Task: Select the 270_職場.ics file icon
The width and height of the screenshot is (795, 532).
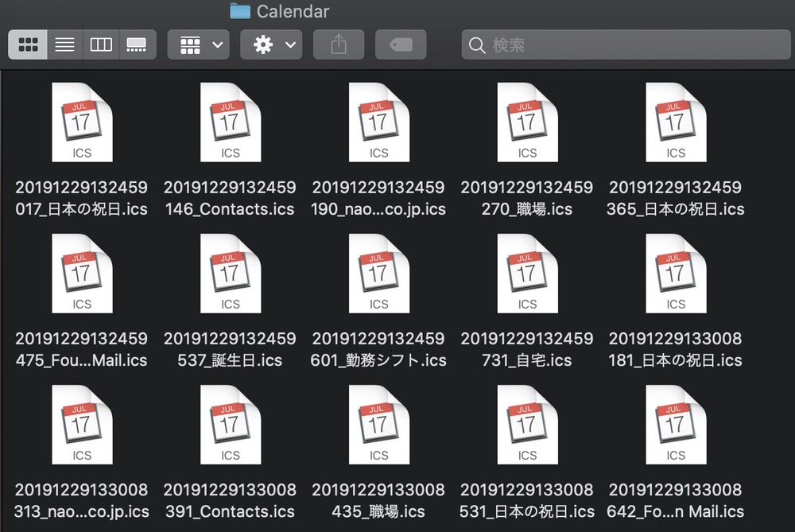Action: point(527,122)
